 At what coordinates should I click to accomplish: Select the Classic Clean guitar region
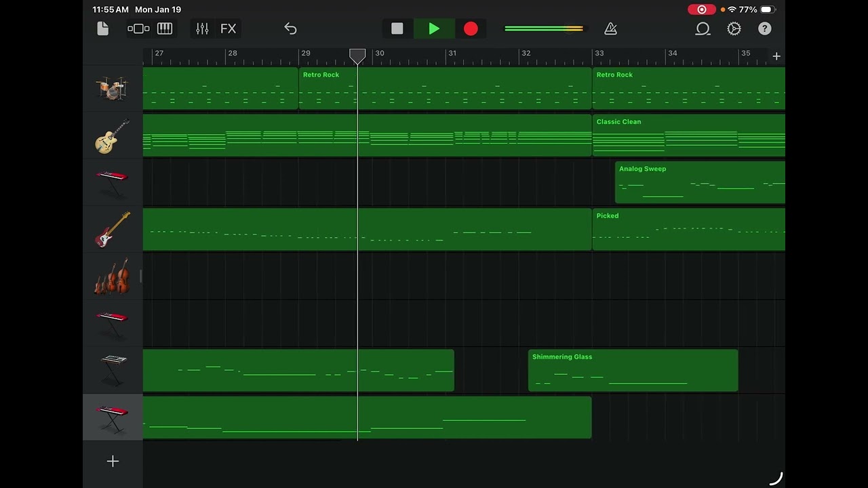689,136
